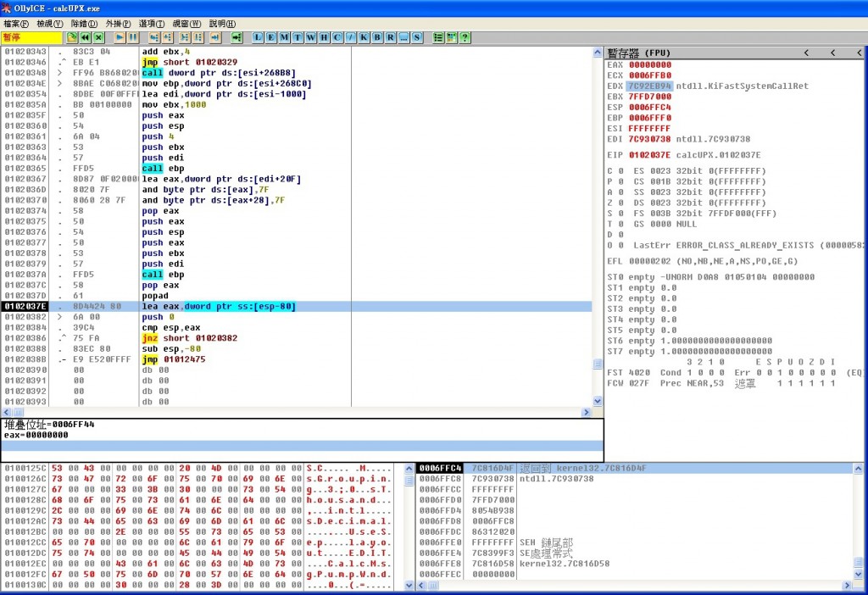The image size is (868, 595).
Task: Click the Help question mark toolbar icon
Action: (465, 38)
